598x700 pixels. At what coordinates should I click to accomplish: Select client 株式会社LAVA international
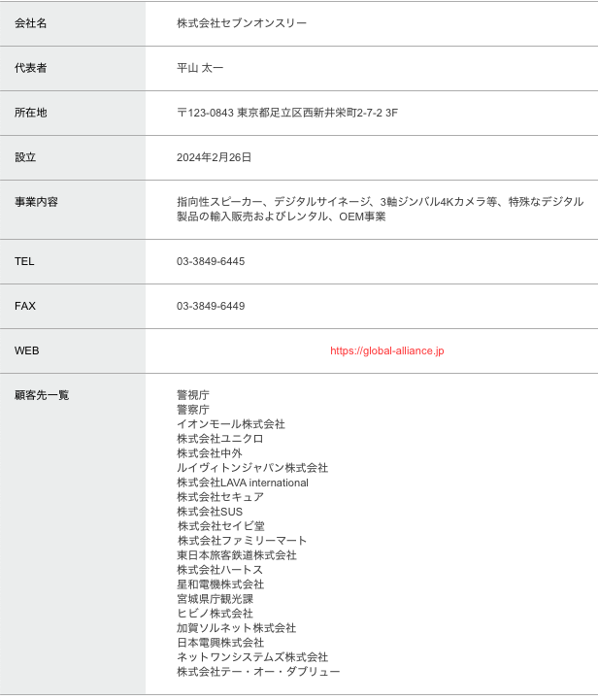pyautogui.click(x=243, y=483)
